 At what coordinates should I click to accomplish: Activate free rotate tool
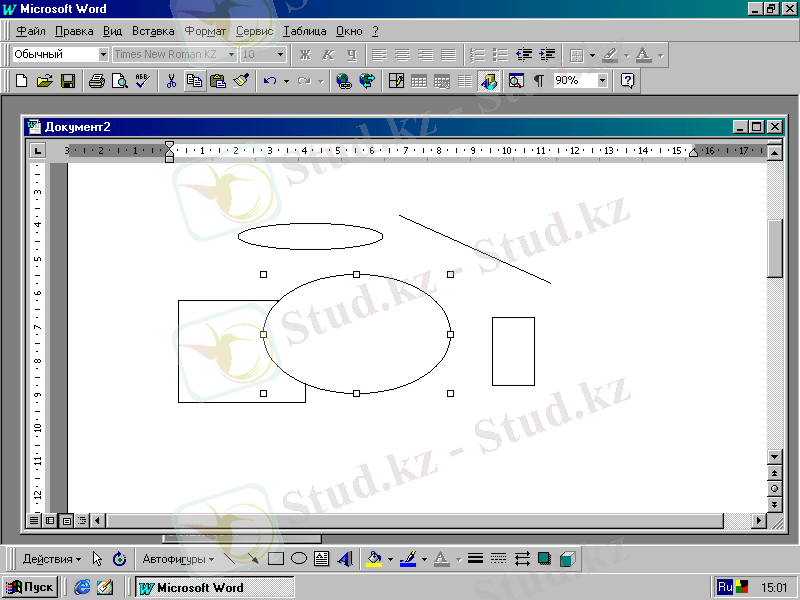[119, 559]
